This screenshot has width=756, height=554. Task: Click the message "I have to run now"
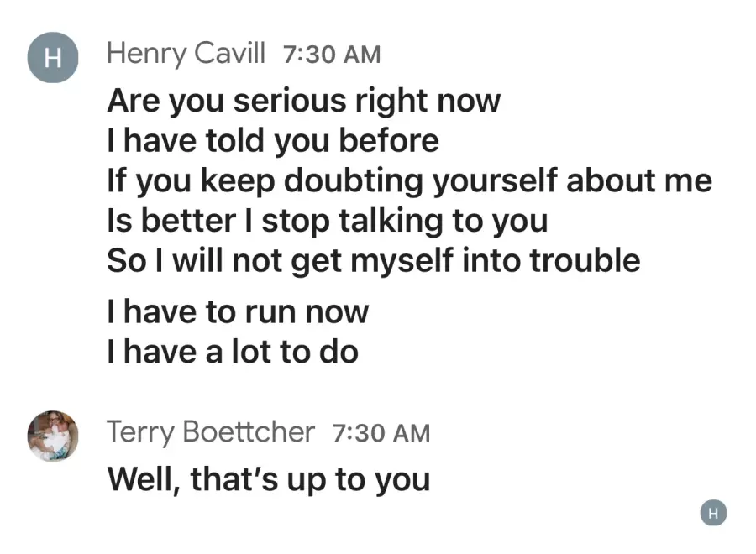[x=238, y=312]
